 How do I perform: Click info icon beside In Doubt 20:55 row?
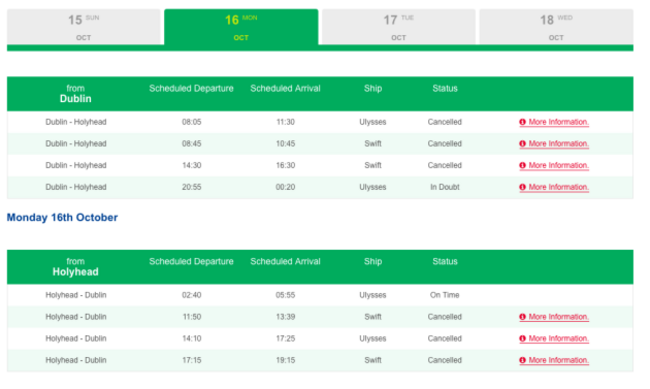(522, 187)
